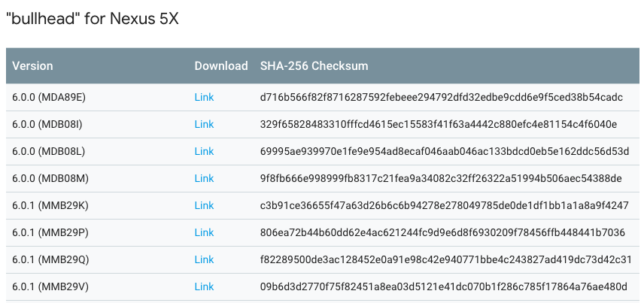Click the "bullhead" for Nexus 5X heading
The image size is (644, 303).
click(92, 18)
